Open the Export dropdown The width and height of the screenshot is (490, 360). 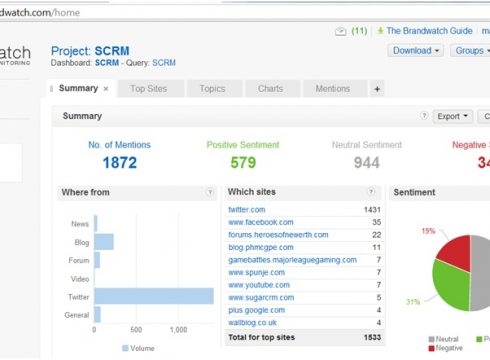453,116
